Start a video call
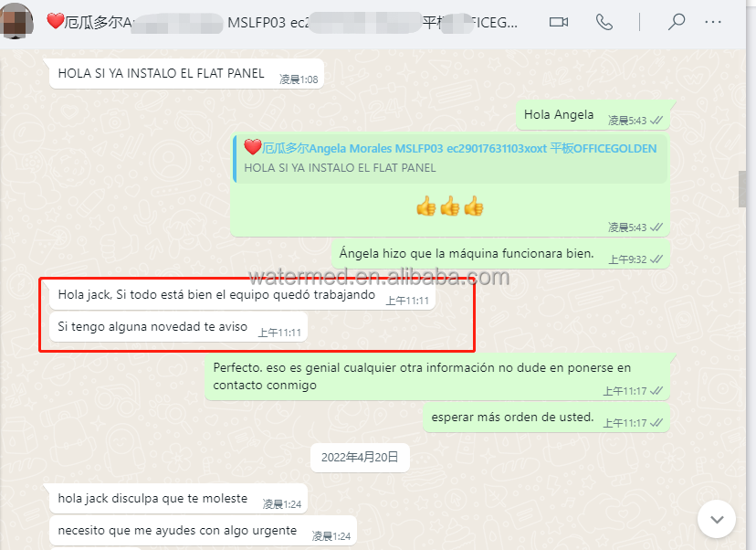The height and width of the screenshot is (550, 756). click(558, 22)
